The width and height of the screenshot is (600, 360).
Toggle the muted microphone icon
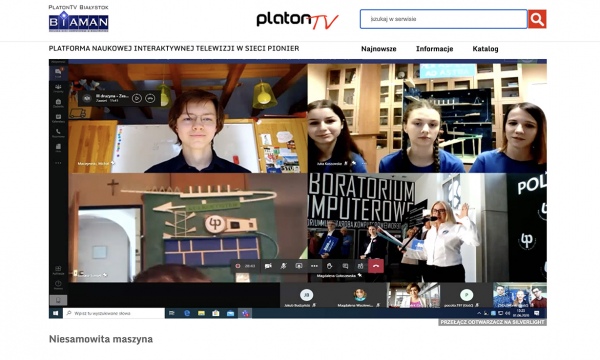click(284, 266)
